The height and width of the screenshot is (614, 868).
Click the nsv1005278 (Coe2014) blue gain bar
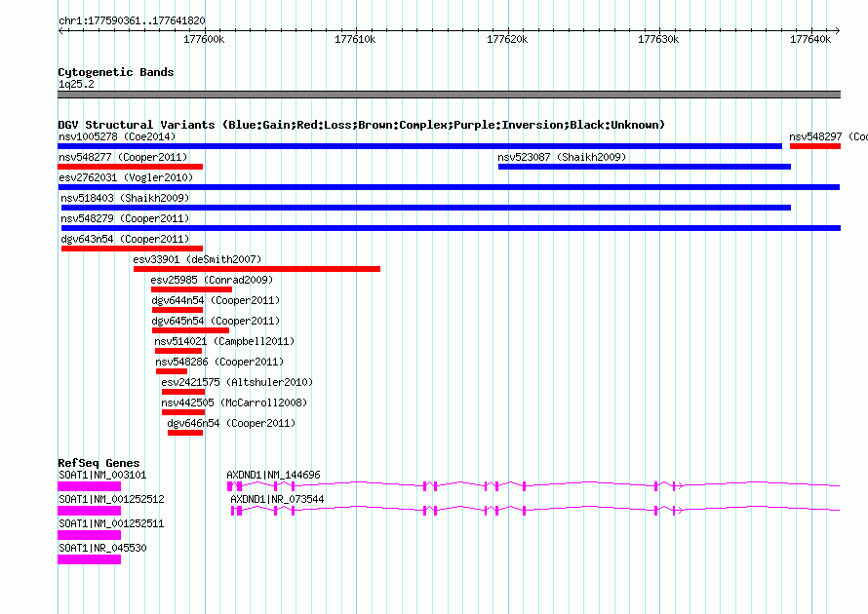(x=419, y=146)
